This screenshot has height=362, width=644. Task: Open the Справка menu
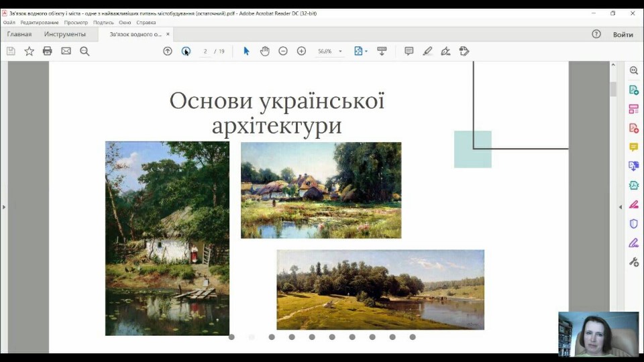[146, 23]
